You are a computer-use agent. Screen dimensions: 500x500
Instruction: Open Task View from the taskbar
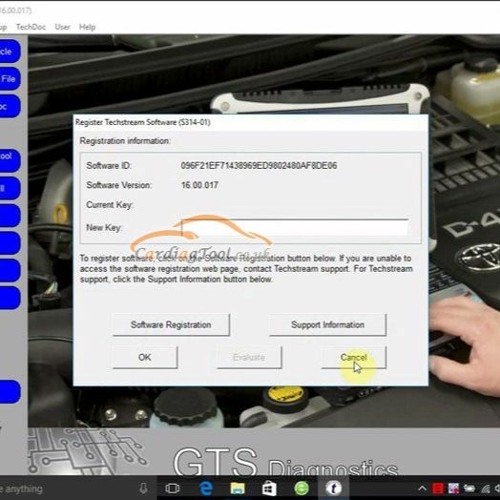(x=172, y=489)
